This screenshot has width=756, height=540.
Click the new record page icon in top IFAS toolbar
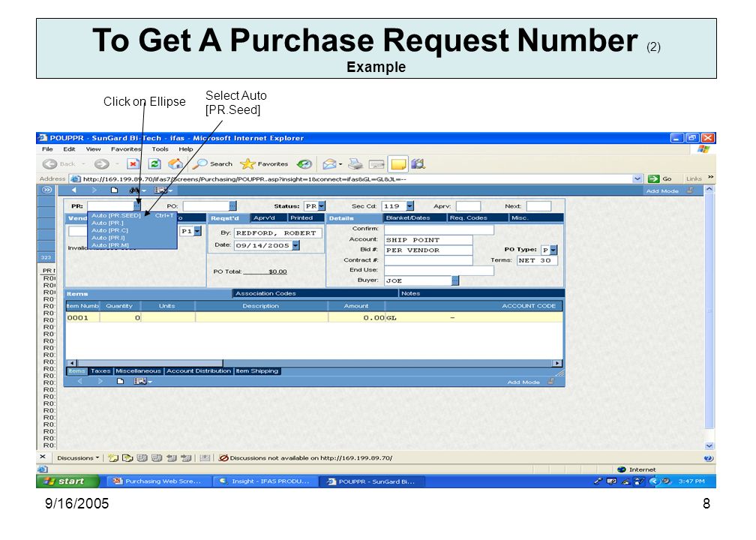(x=114, y=190)
